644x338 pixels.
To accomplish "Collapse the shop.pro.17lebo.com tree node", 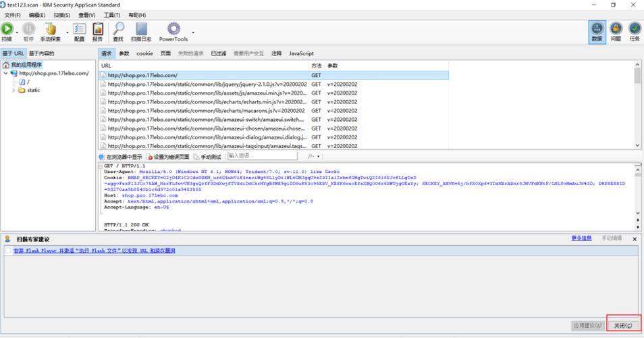I will [x=5, y=73].
